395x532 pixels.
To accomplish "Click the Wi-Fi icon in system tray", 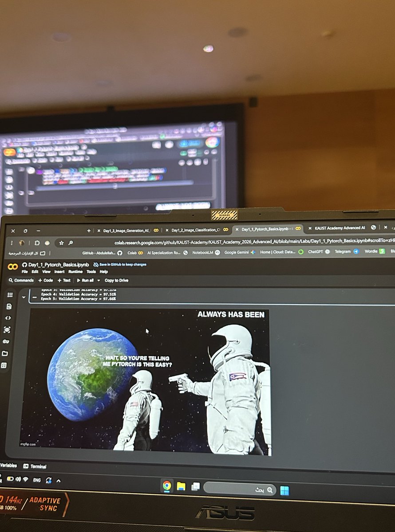I will 26,479.
